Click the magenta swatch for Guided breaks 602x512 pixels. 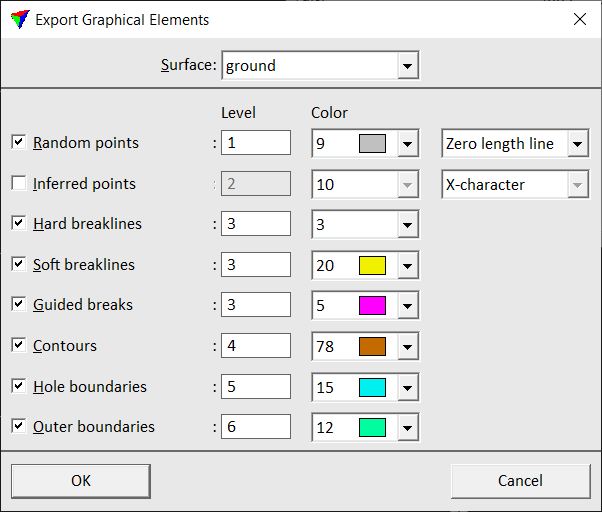tap(372, 306)
